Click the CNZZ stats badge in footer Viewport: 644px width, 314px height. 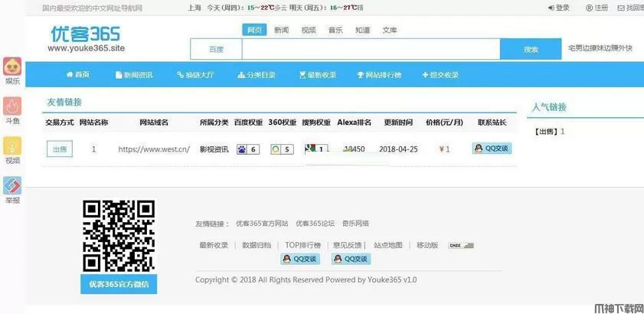click(x=461, y=245)
